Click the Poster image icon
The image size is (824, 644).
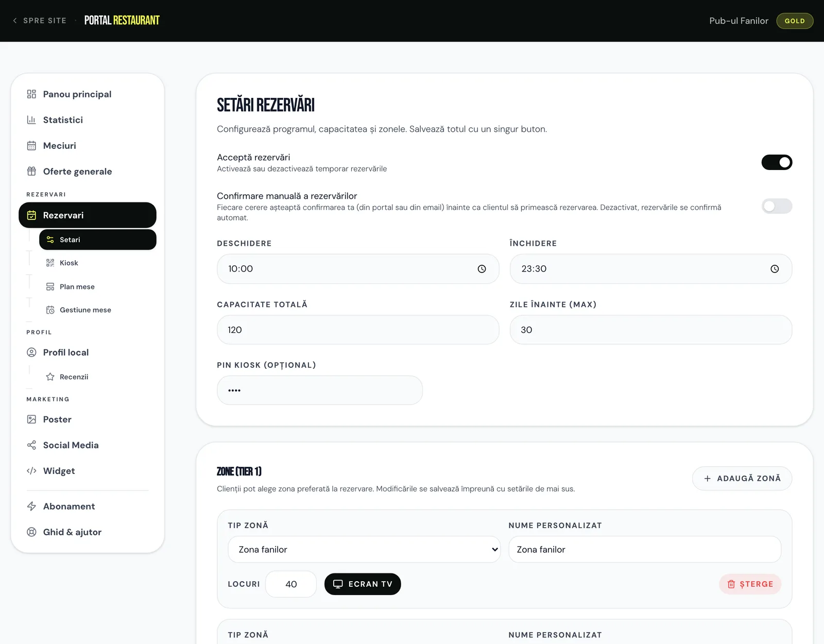click(31, 419)
